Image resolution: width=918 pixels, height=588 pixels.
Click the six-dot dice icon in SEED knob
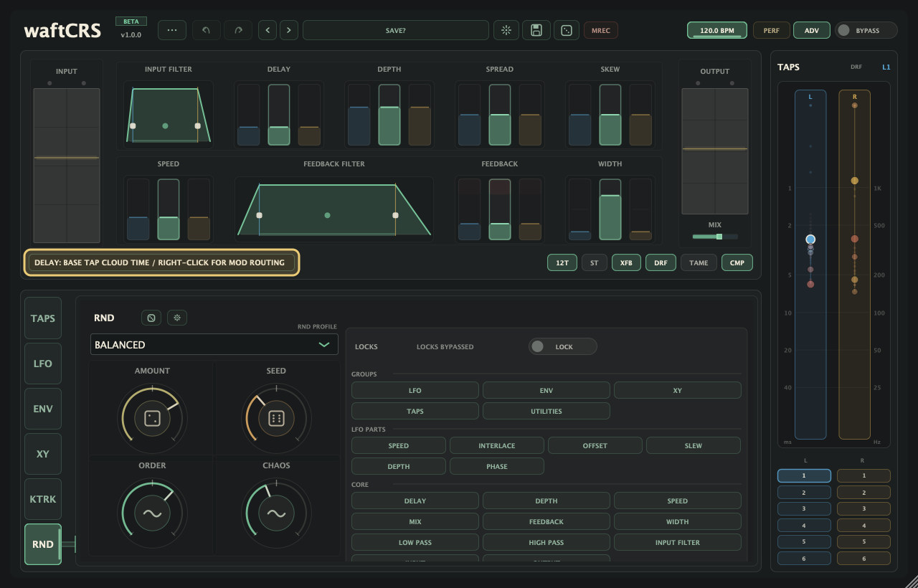click(x=276, y=418)
